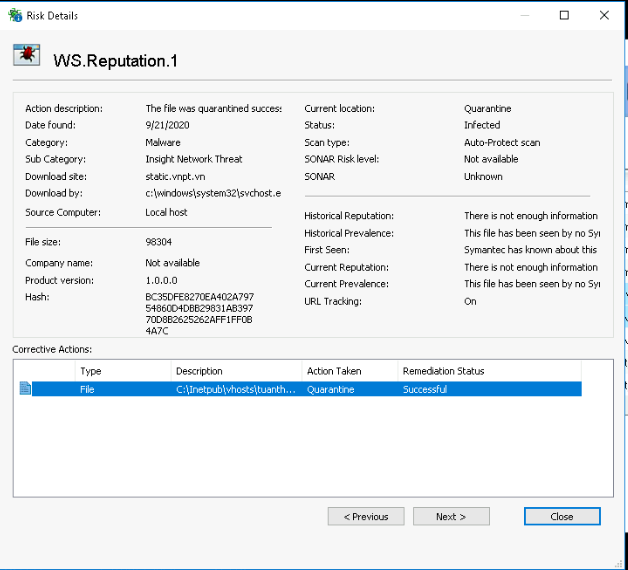
Task: Go to the Next risk
Action: 451,516
